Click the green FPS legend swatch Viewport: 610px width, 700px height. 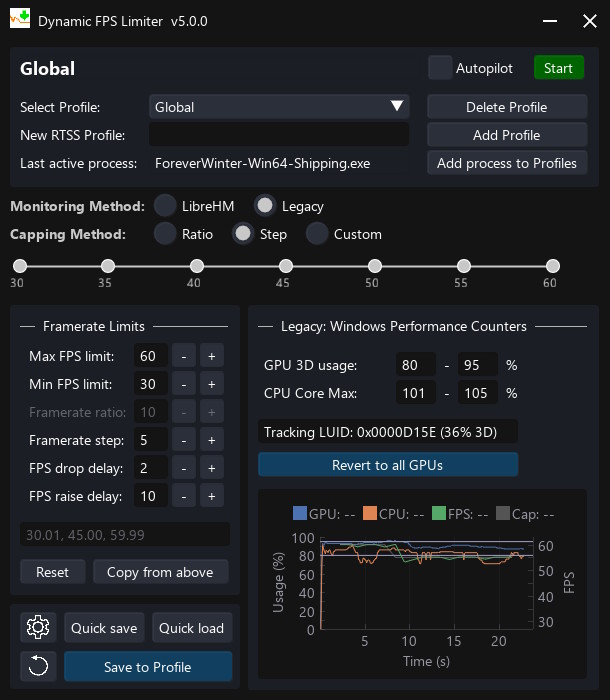pos(439,513)
